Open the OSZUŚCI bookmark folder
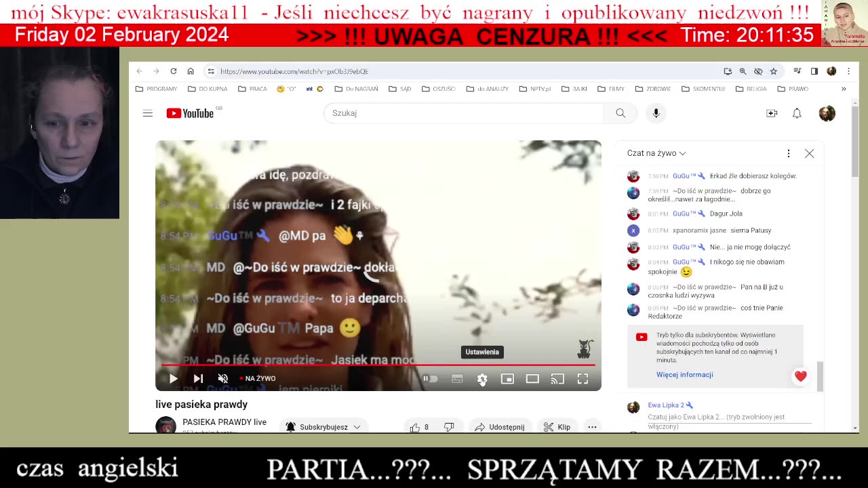The width and height of the screenshot is (868, 488). (x=438, y=89)
